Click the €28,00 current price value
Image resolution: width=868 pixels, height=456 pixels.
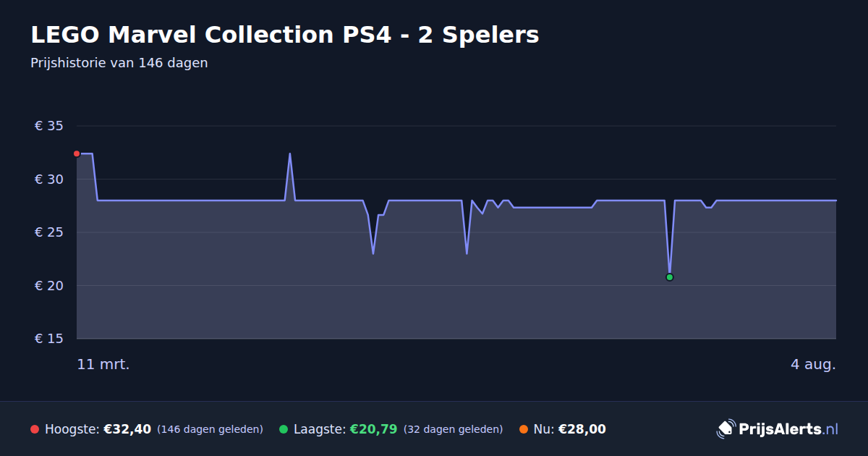click(582, 429)
